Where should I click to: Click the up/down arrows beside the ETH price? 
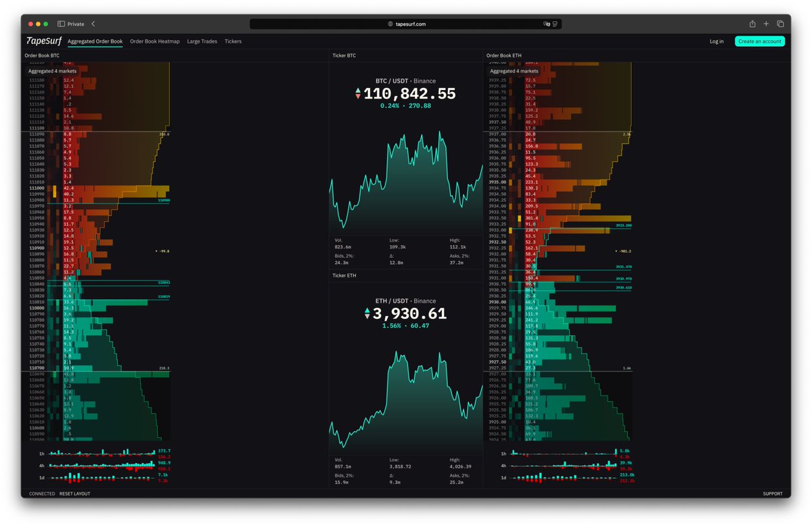tap(367, 313)
